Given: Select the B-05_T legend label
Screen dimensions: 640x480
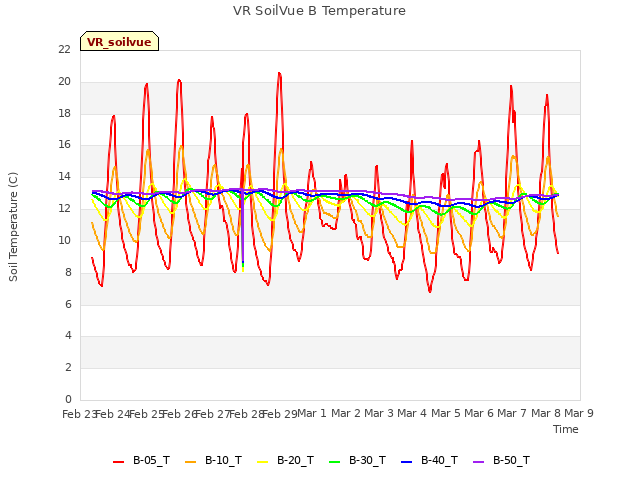Looking at the screenshot, I should point(151,460).
